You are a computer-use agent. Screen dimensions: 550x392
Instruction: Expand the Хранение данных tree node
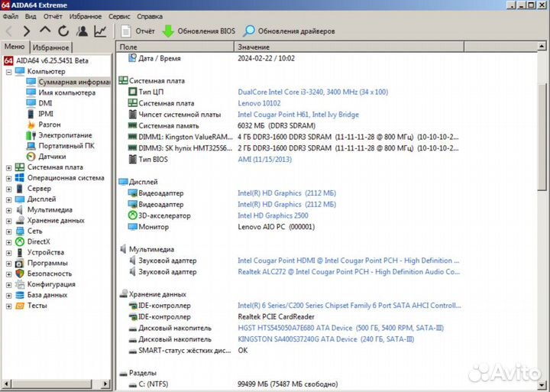coord(8,221)
